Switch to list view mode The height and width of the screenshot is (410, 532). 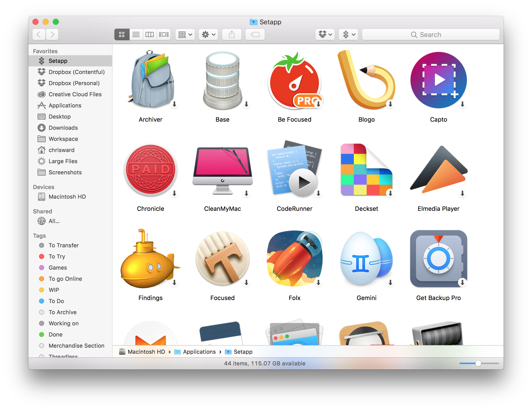pos(136,34)
